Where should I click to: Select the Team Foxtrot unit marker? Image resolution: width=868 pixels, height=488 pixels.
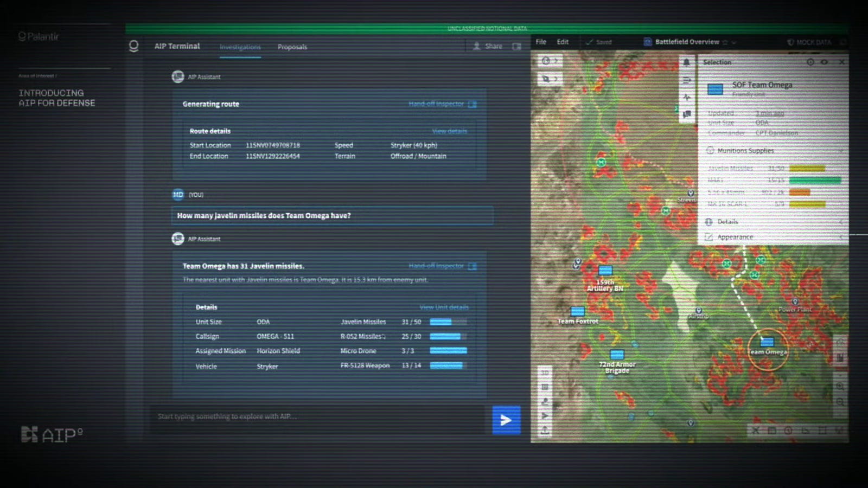pyautogui.click(x=577, y=311)
